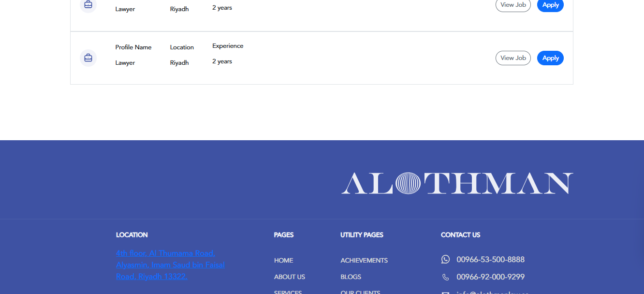Click the "LOCATION" footer heading
This screenshot has width=644, height=294.
132,235
